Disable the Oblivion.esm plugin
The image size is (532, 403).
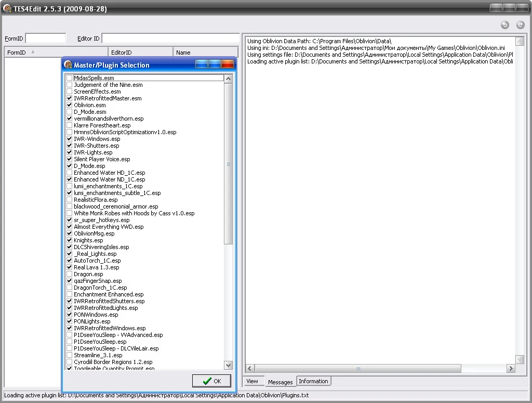click(x=69, y=105)
